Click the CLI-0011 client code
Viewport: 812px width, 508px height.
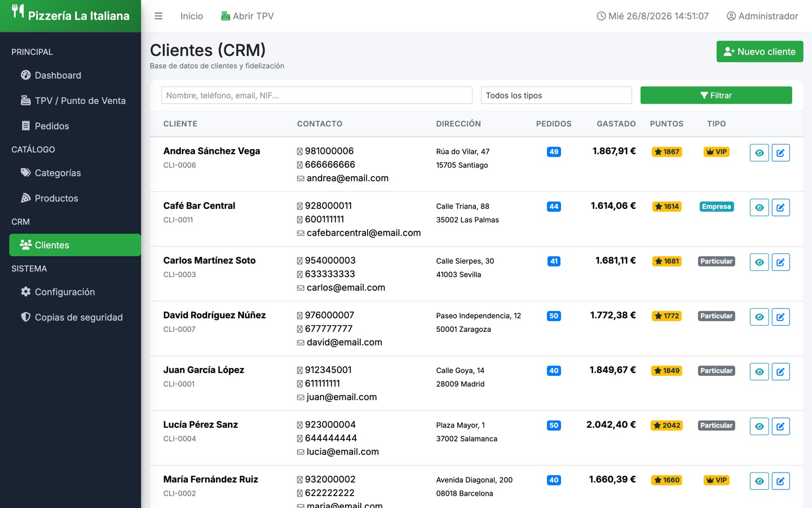pos(178,220)
